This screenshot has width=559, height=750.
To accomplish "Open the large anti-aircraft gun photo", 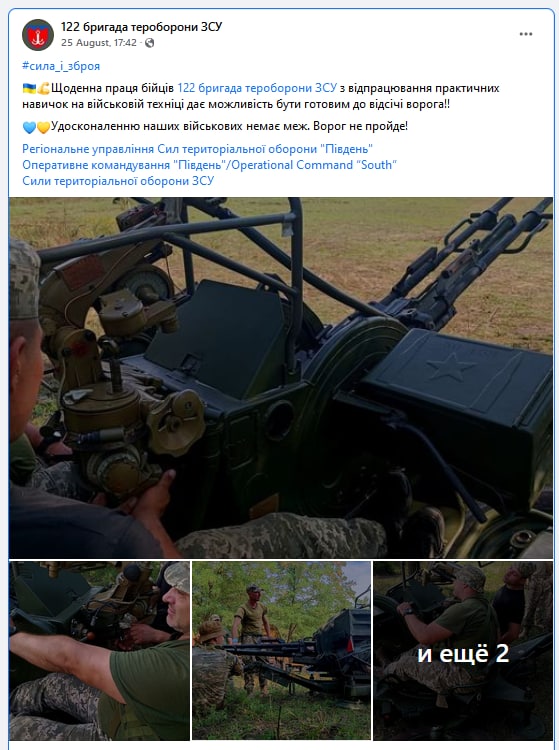I will (281, 378).
